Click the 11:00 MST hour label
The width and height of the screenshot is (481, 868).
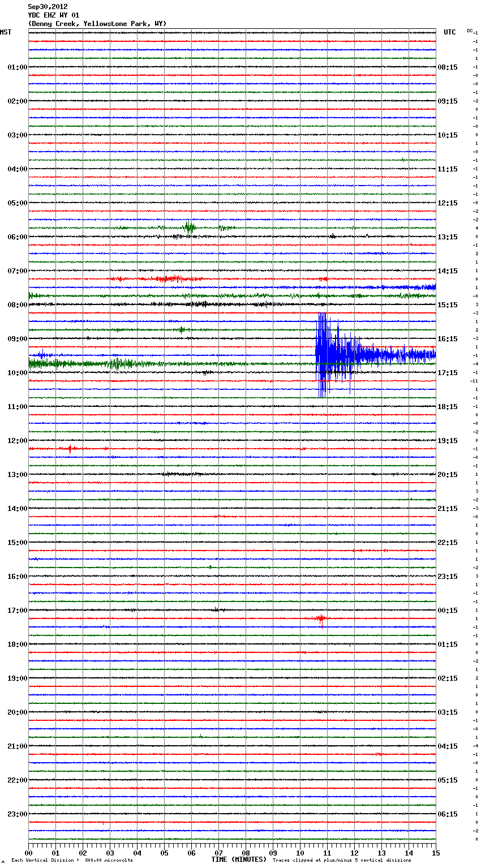(x=18, y=407)
